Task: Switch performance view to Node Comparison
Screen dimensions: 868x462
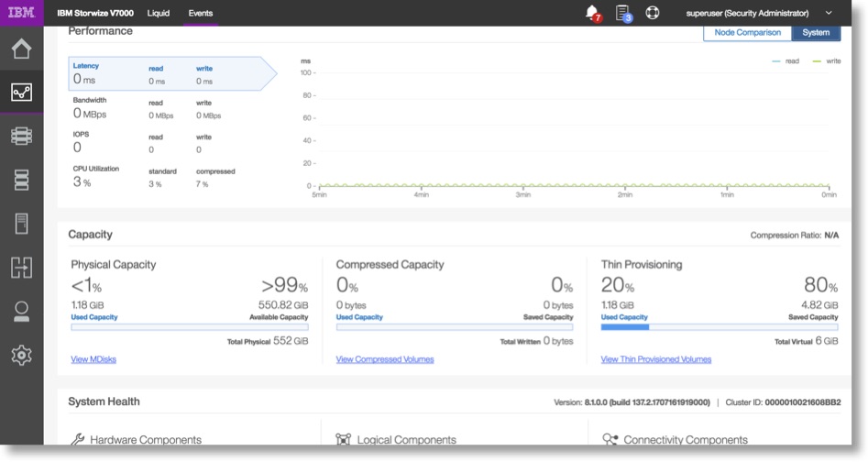Action: click(x=747, y=33)
